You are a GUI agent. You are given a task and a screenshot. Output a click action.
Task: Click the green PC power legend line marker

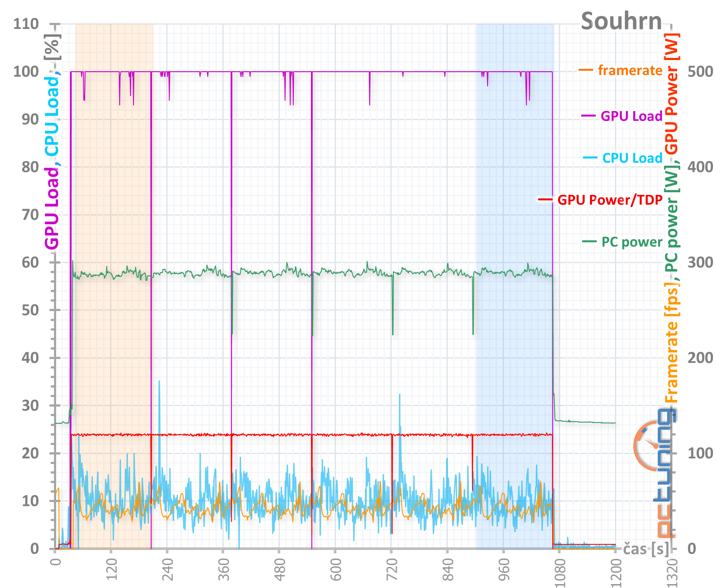tap(589, 241)
